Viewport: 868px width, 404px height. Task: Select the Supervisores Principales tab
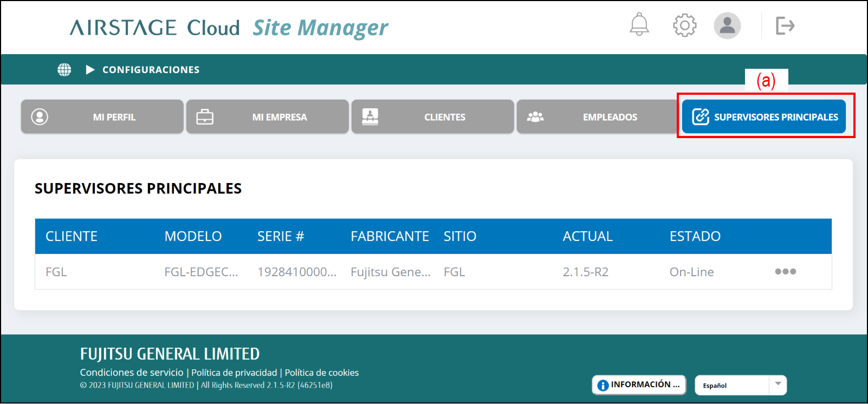pyautogui.click(x=764, y=117)
